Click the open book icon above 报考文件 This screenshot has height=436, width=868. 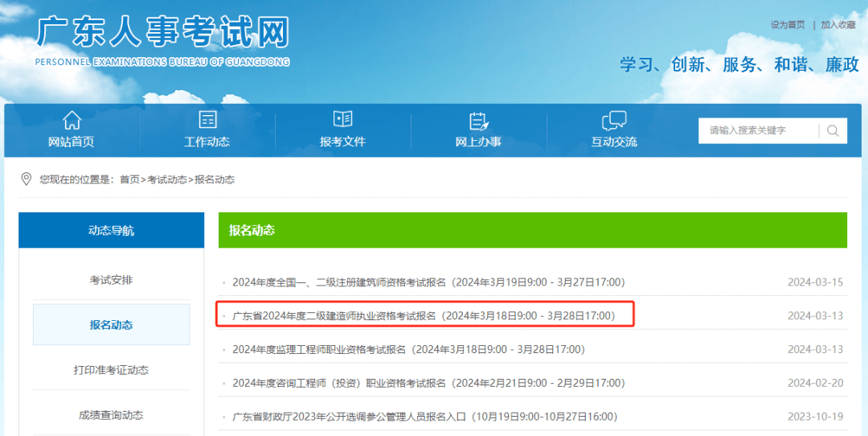coord(342,119)
